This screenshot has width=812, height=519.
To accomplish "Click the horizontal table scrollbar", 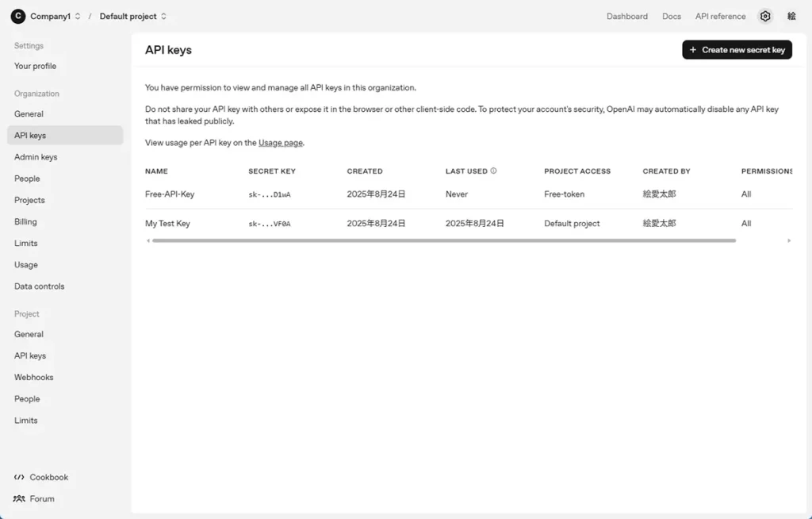I will pos(444,240).
